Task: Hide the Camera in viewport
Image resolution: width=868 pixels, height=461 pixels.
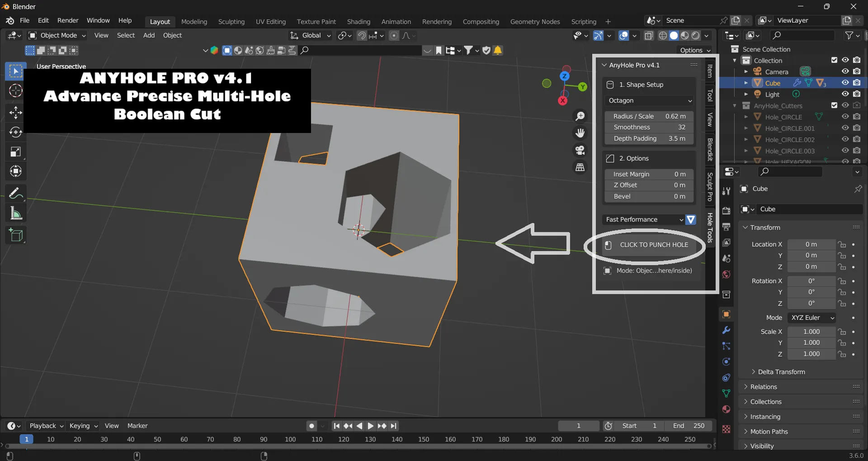Action: tap(845, 71)
